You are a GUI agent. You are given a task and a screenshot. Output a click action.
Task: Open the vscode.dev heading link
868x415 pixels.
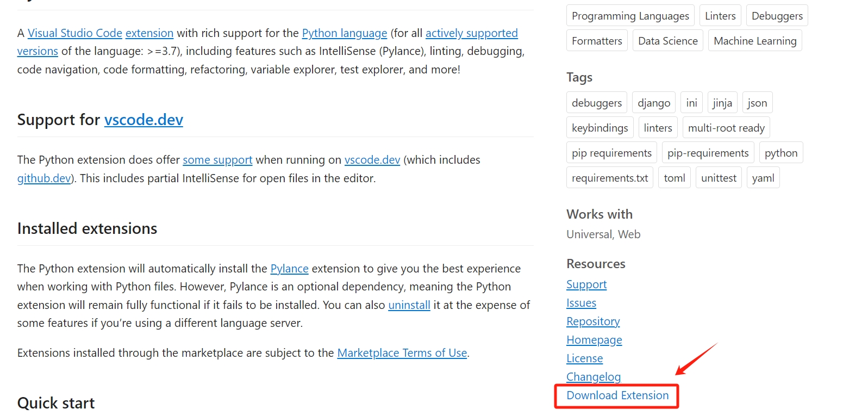point(143,120)
